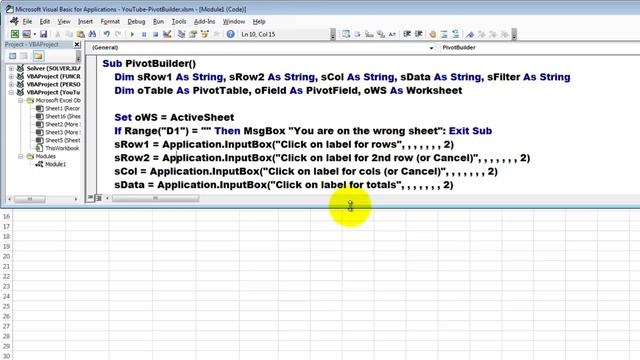640x360 pixels.
Task: Click the Outdent toolbar icon
Action: [418, 34]
